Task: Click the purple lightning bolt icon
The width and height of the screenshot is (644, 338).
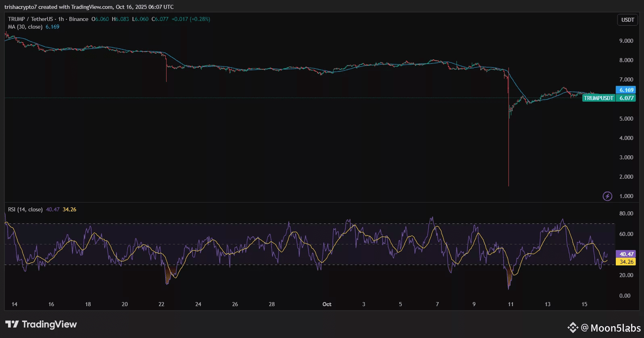Action: pos(607,196)
